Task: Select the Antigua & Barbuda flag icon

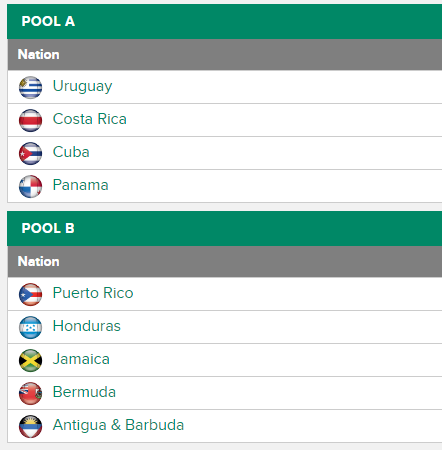Action: (30, 426)
